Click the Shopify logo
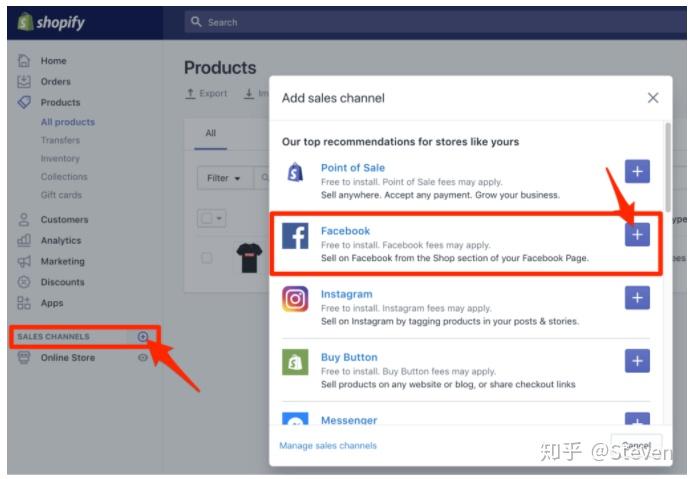This screenshot has height=479, width=690. 51,22
